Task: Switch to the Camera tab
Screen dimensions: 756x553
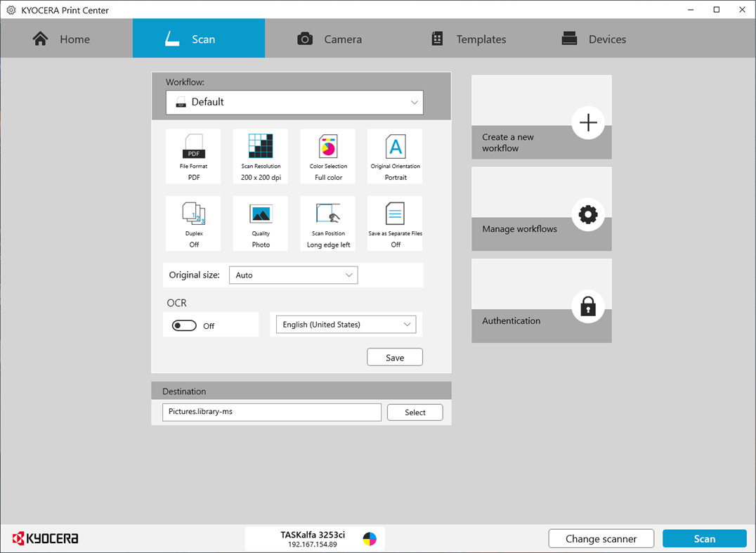Action: [329, 39]
